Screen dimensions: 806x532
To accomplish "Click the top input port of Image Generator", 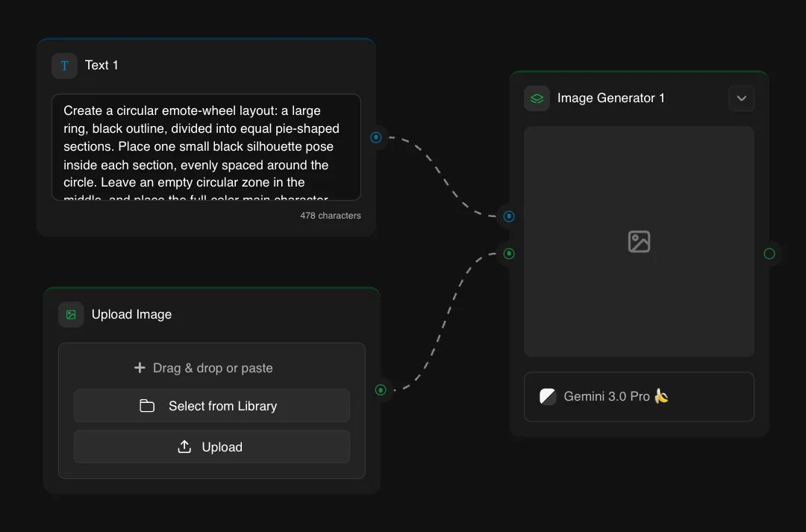I will pyautogui.click(x=508, y=216).
